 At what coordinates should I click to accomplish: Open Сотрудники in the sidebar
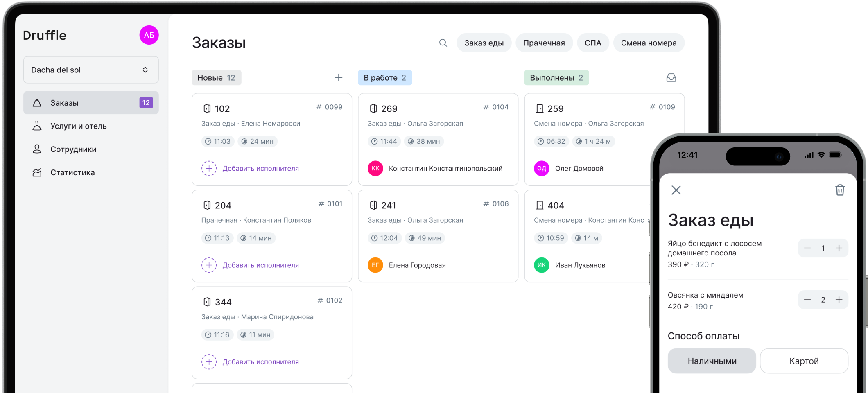coord(73,149)
